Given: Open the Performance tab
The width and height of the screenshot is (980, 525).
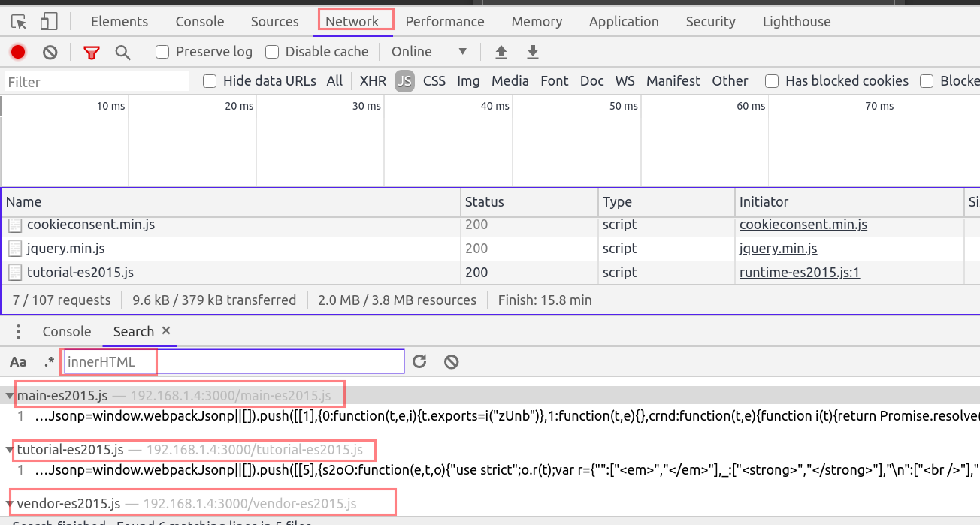Looking at the screenshot, I should pyautogui.click(x=445, y=21).
